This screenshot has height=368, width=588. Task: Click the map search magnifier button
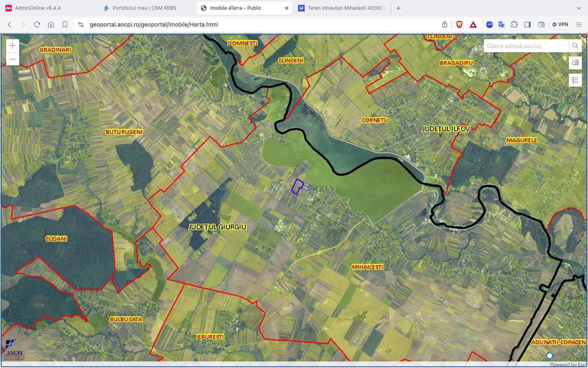pyautogui.click(x=575, y=46)
